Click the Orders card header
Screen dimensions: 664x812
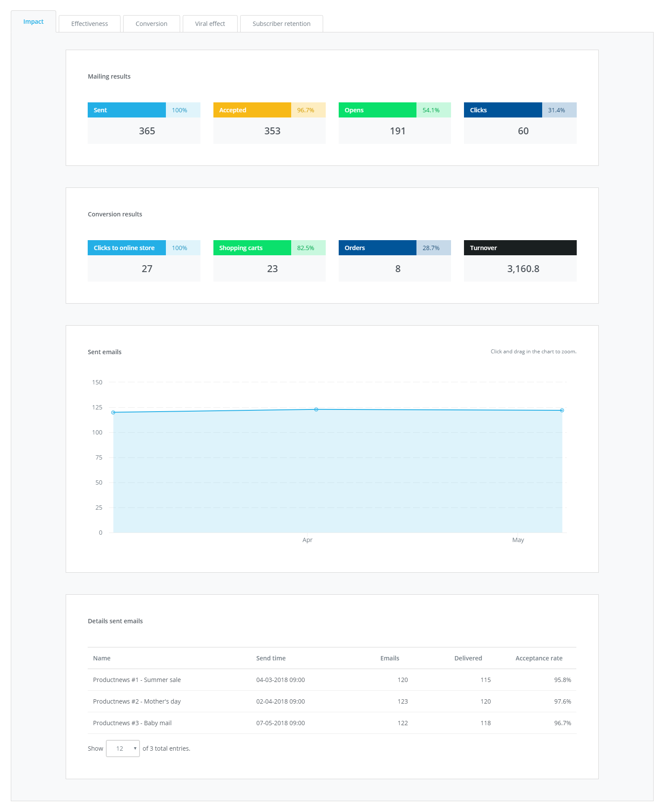[x=378, y=248]
